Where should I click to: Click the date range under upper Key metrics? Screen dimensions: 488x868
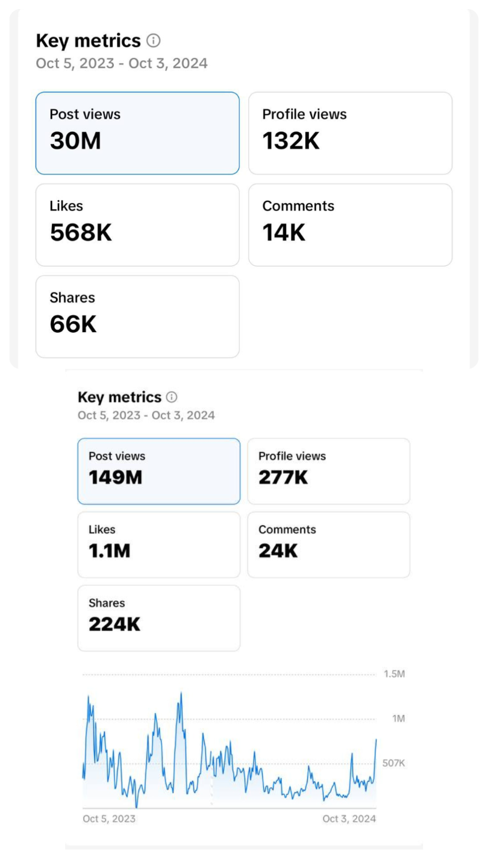[x=122, y=63]
